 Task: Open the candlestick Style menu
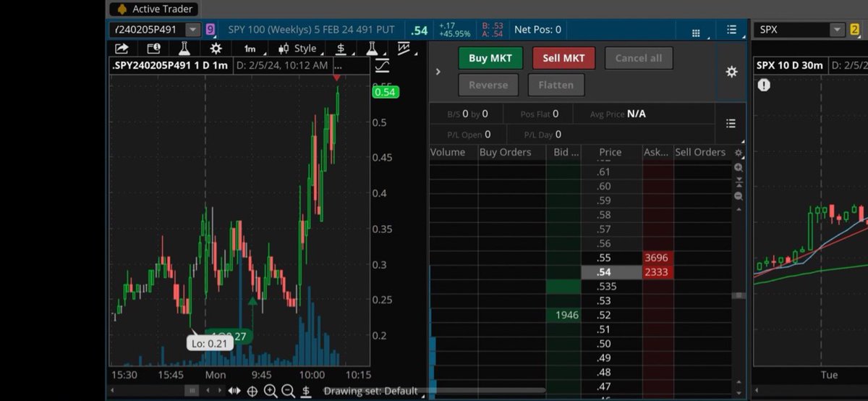[x=302, y=48]
